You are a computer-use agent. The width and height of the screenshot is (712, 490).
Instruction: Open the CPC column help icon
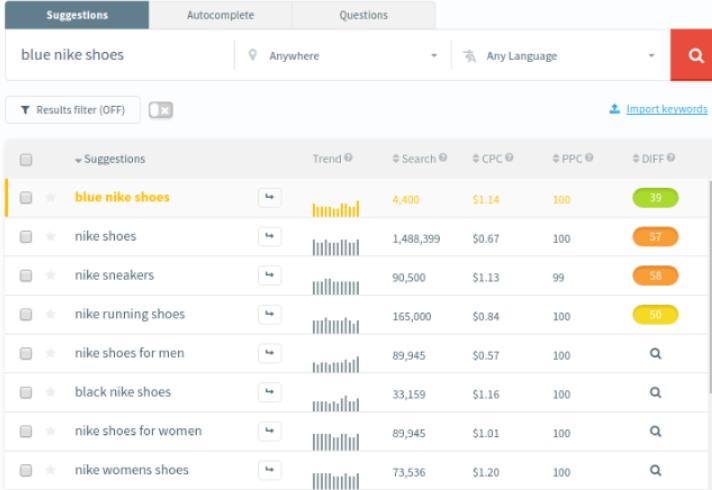click(x=509, y=158)
